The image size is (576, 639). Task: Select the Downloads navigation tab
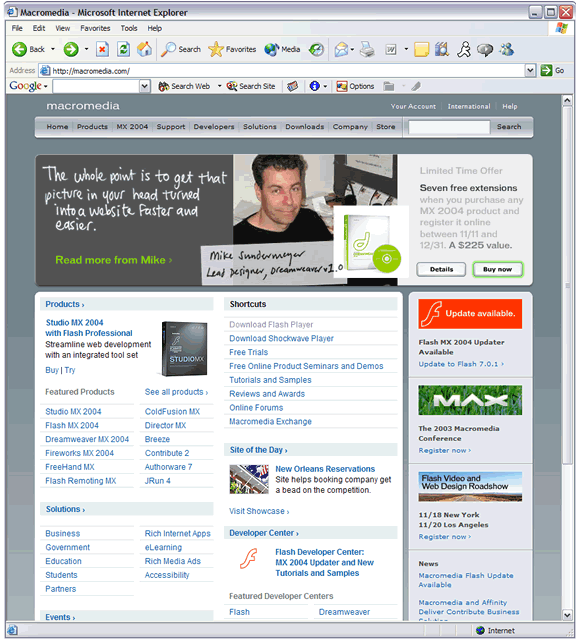[305, 127]
